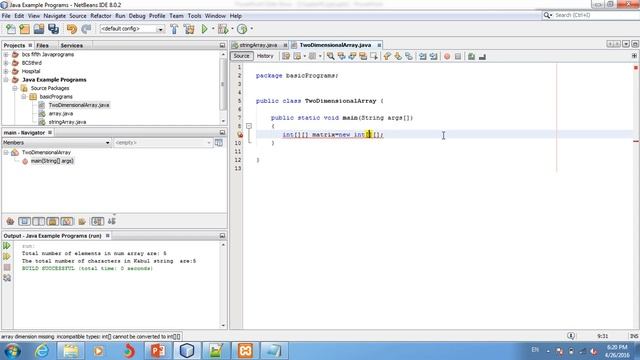The height and width of the screenshot is (360, 640).
Task: Toggle Fully Qualified Names in Navigator
Action: tap(82, 221)
